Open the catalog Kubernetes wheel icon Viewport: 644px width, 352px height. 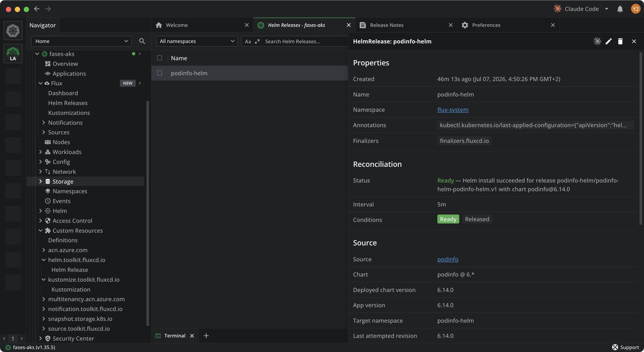13,31
